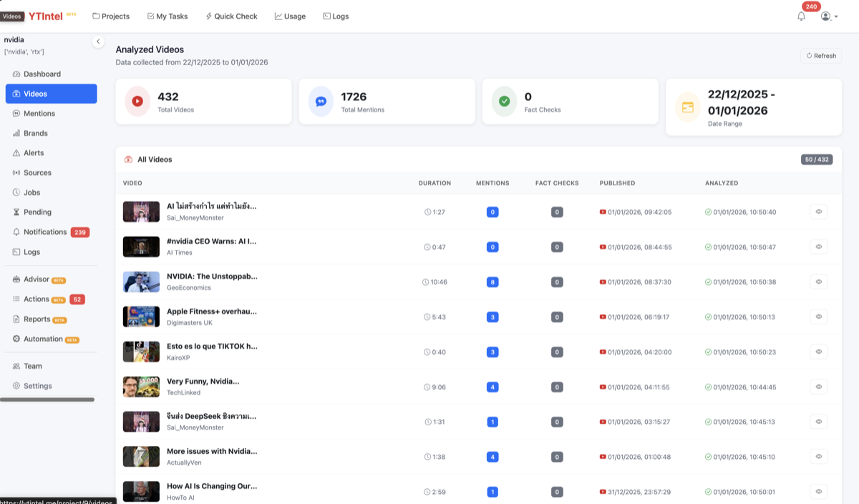Open the Projects menu in top navigation
This screenshot has height=504, width=859.
coord(111,16)
